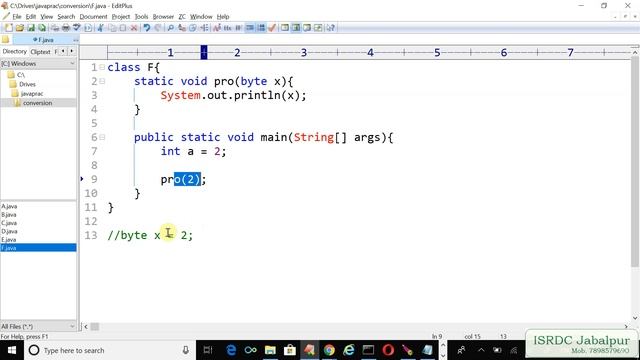Select the Directory sidebar tab
Viewport: 640px width, 360px height.
point(14,51)
